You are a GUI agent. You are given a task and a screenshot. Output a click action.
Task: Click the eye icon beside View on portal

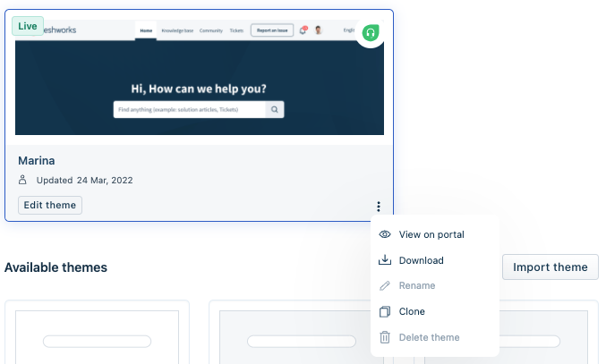(385, 234)
